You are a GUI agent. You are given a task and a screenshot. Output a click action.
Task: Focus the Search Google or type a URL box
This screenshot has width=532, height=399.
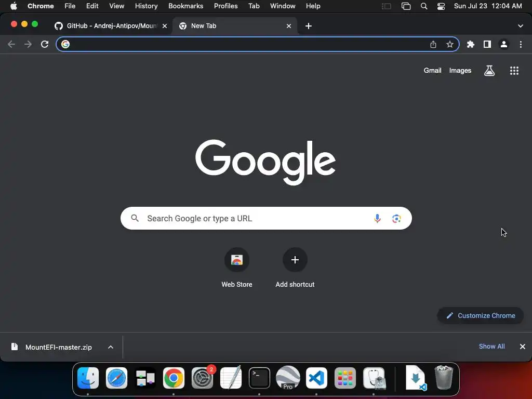coord(266,218)
